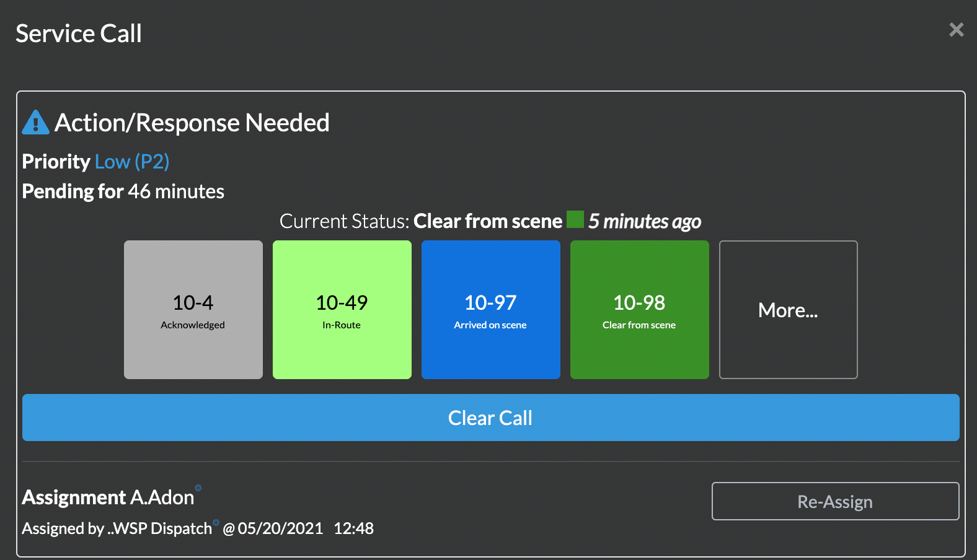
Task: Click the blue warning alert icon
Action: (x=35, y=122)
